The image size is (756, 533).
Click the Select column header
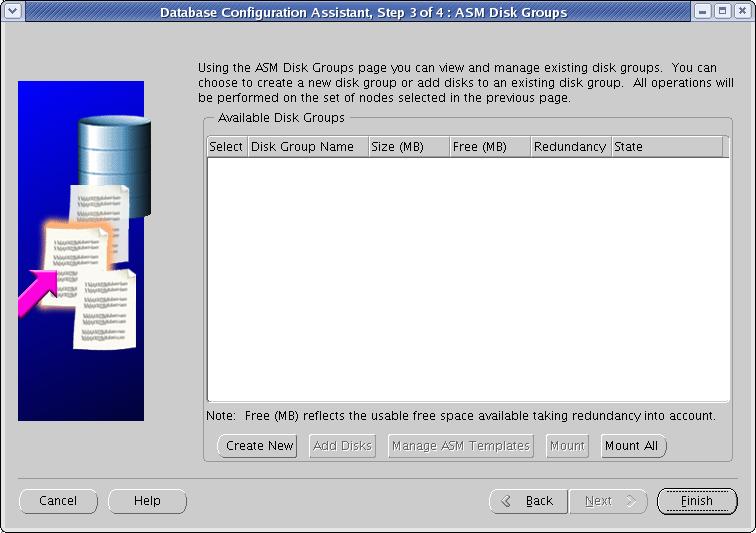coord(226,147)
